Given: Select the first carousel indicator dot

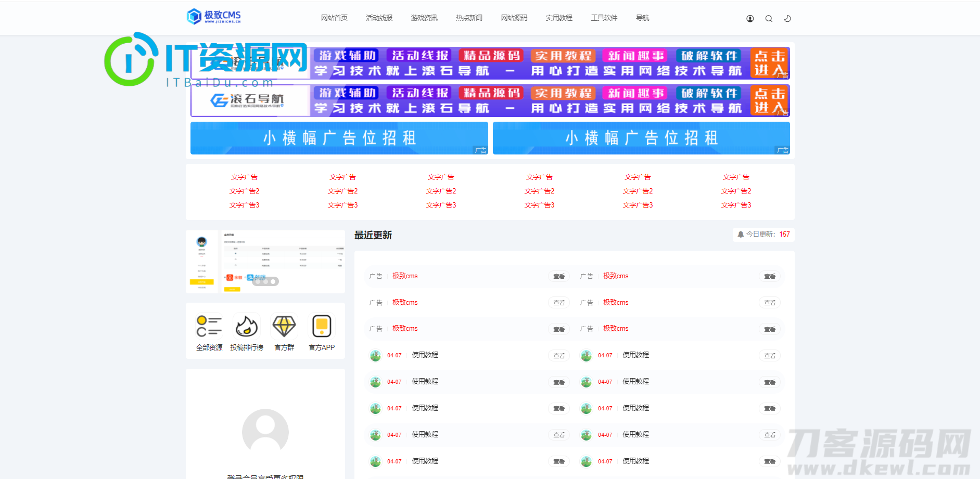Looking at the screenshot, I should tap(258, 281).
